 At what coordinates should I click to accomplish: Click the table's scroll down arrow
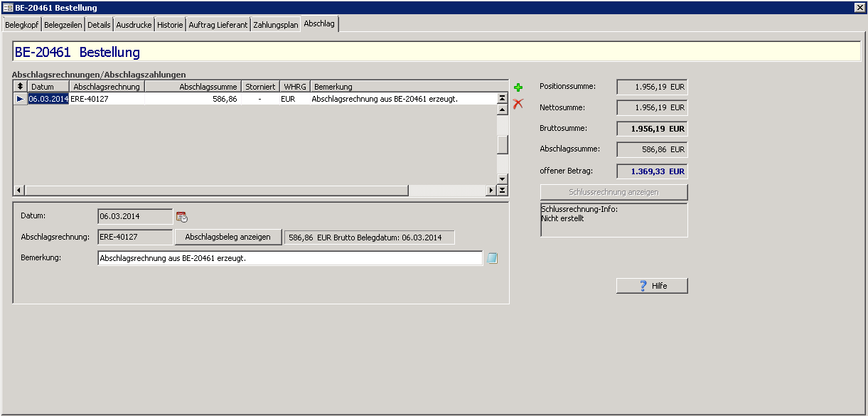point(502,179)
